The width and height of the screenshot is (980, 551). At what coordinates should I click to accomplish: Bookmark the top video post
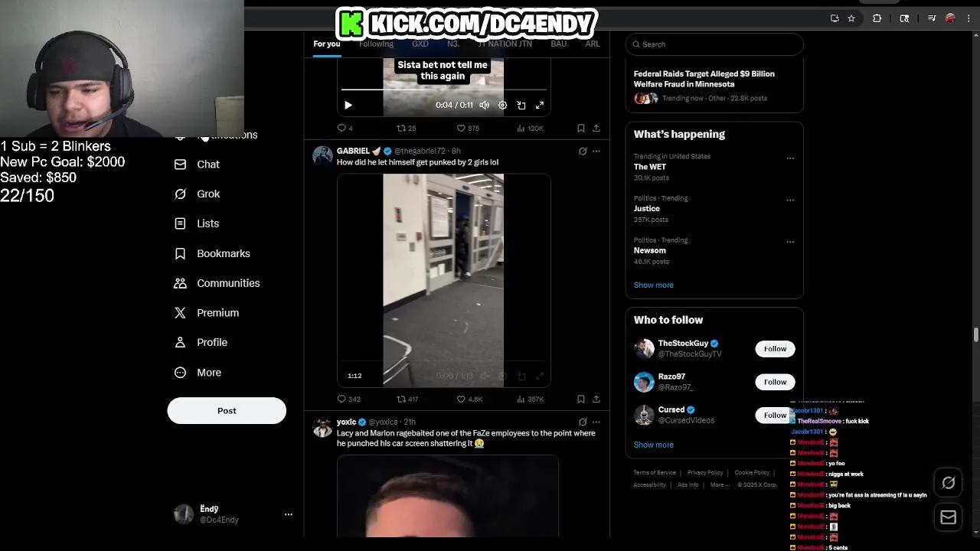click(581, 128)
